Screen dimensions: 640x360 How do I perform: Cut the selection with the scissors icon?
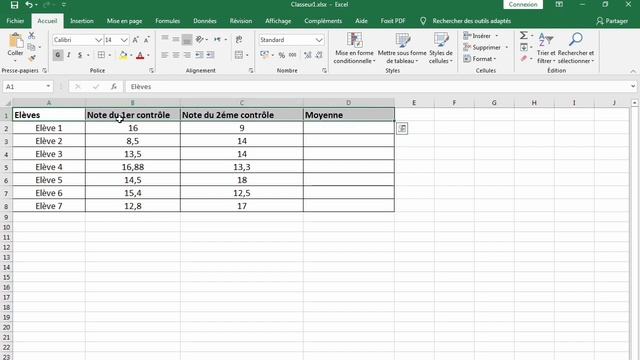click(x=31, y=36)
